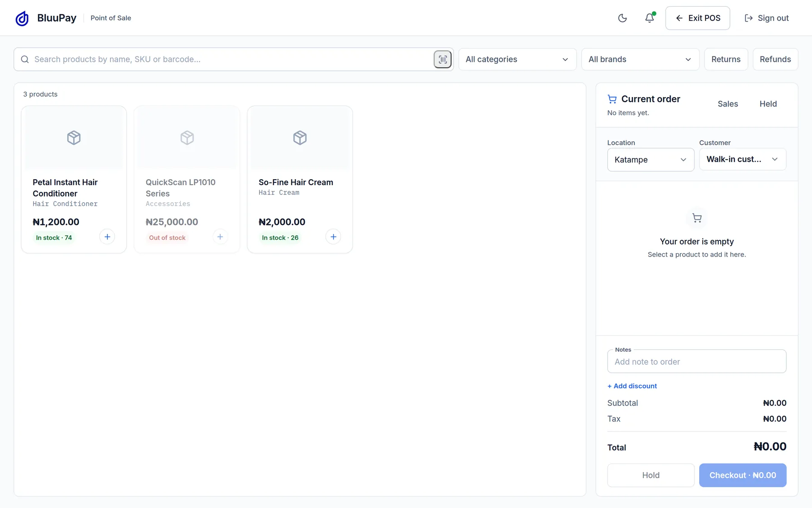The image size is (812, 508).
Task: Click the BluuPay logo
Action: tap(22, 18)
